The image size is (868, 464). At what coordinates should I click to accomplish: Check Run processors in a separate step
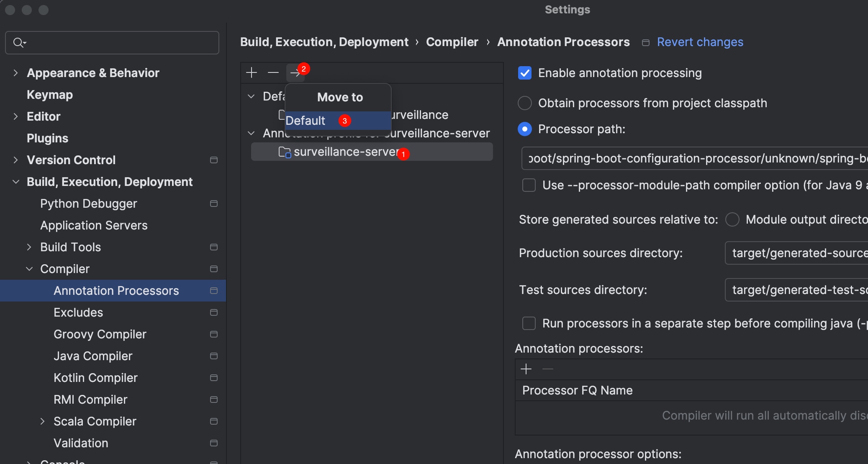tap(529, 323)
